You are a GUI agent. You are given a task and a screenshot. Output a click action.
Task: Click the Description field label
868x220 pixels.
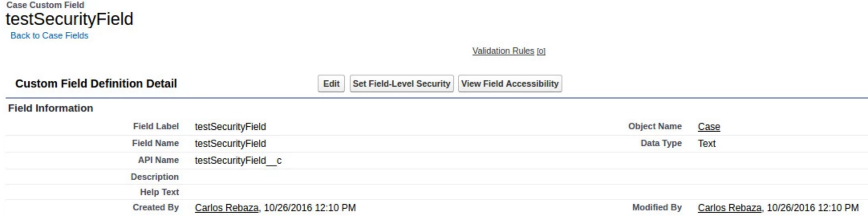click(154, 177)
